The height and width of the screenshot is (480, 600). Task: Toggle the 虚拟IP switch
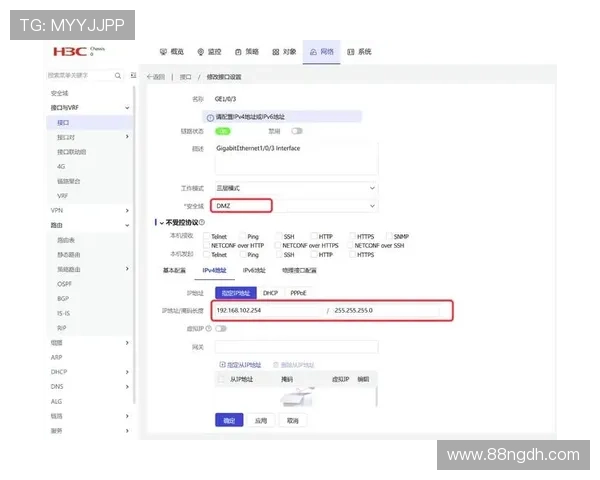[x=220, y=327]
